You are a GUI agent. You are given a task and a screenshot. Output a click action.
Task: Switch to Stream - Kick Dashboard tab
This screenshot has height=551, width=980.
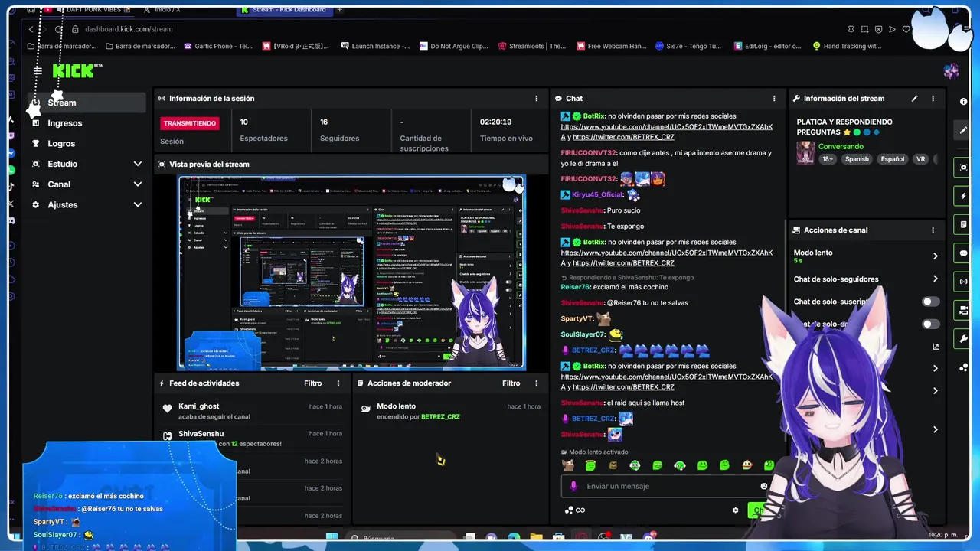tap(283, 10)
